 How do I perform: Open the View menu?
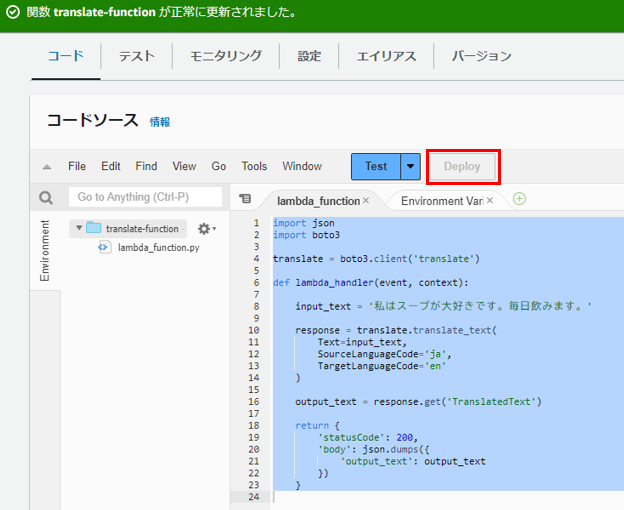184,166
